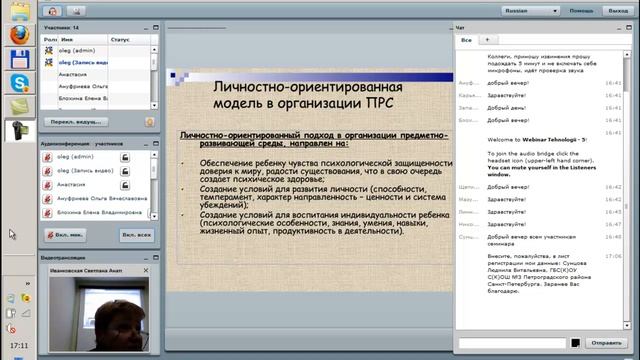The image size is (640, 360).
Task: Click audio conference list scroll-down arrow
Action: pos(154,217)
